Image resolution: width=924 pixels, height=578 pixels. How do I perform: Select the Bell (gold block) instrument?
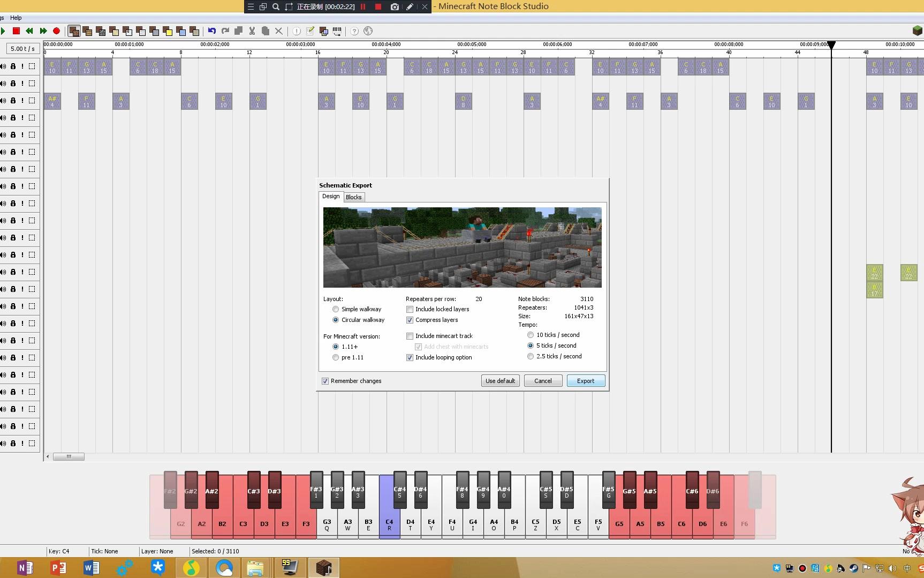(168, 31)
